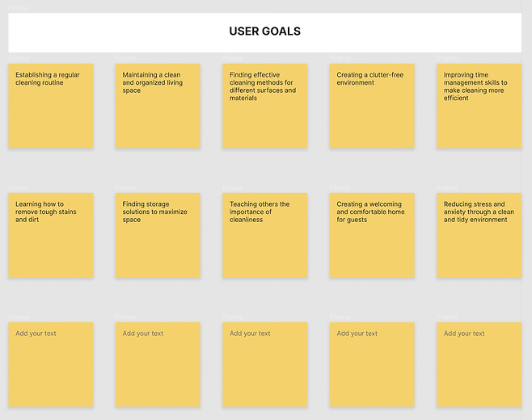Click the 'Improving time management skills' note
Image resolution: width=532 pixels, height=420 pixels.
[x=479, y=106]
